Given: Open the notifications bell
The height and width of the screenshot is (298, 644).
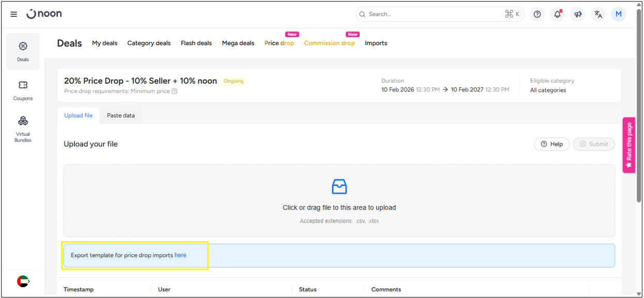Looking at the screenshot, I should (x=558, y=14).
